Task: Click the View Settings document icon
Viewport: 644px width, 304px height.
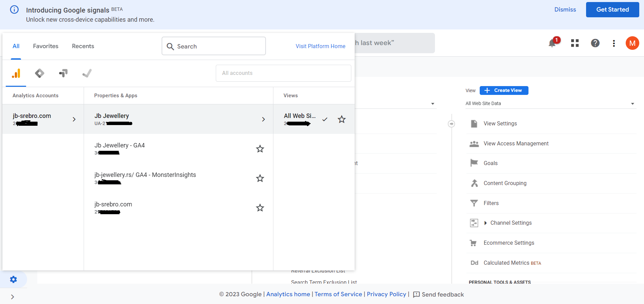Action: pos(474,123)
